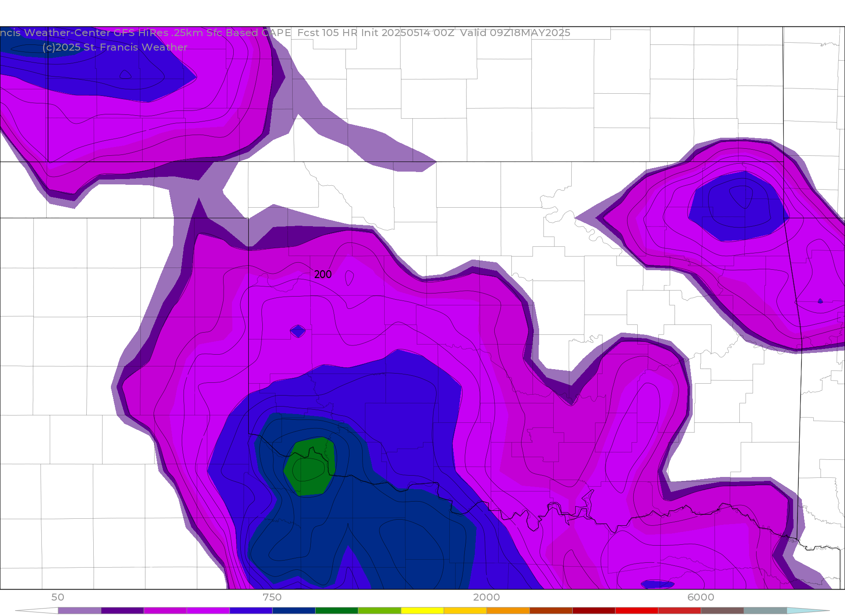
Task: Pick the bright yellow legend swatch
Action: (422, 611)
